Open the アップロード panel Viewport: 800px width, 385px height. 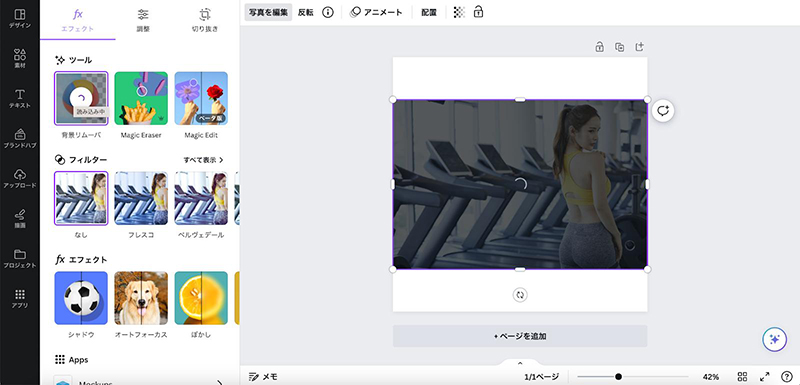click(19, 178)
